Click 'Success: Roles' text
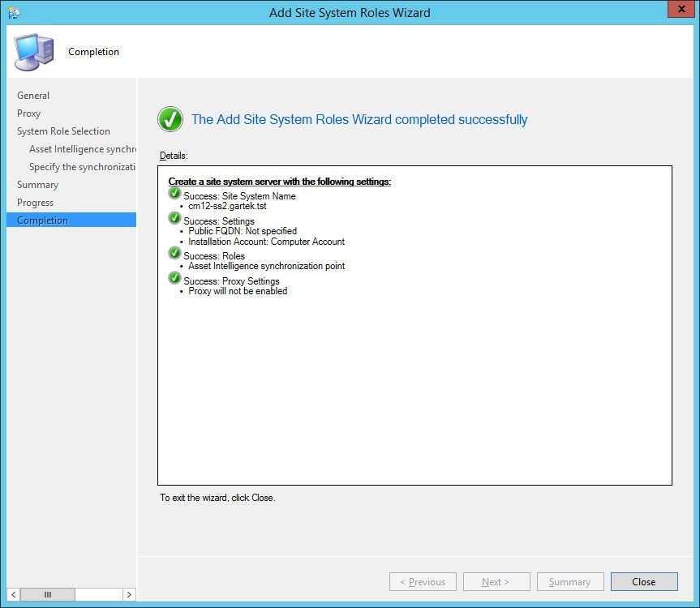This screenshot has height=608, width=700. point(214,256)
